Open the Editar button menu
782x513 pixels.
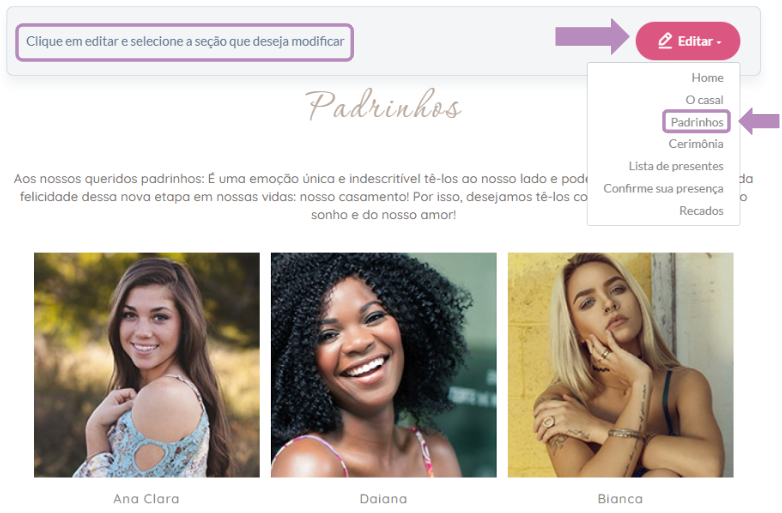pyautogui.click(x=688, y=41)
